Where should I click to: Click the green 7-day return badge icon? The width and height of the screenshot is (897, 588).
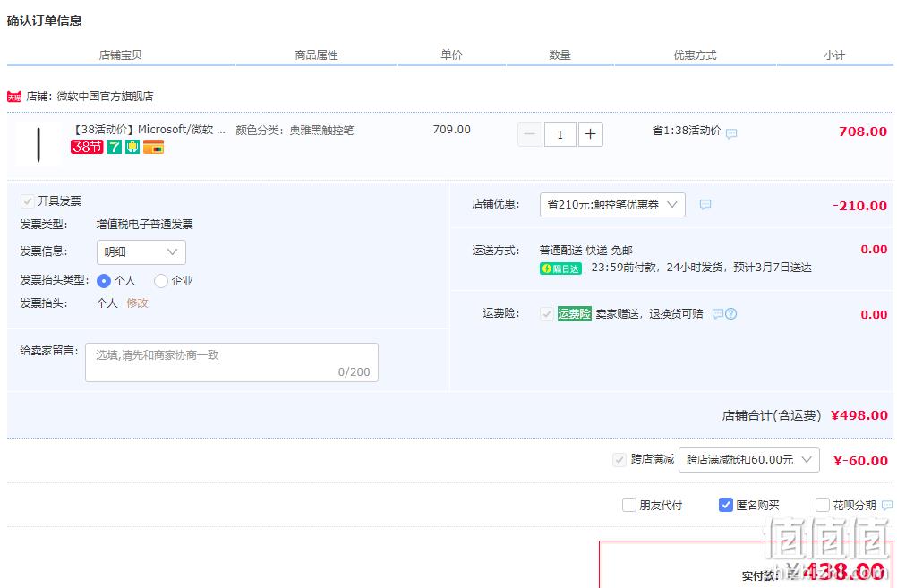click(x=115, y=147)
